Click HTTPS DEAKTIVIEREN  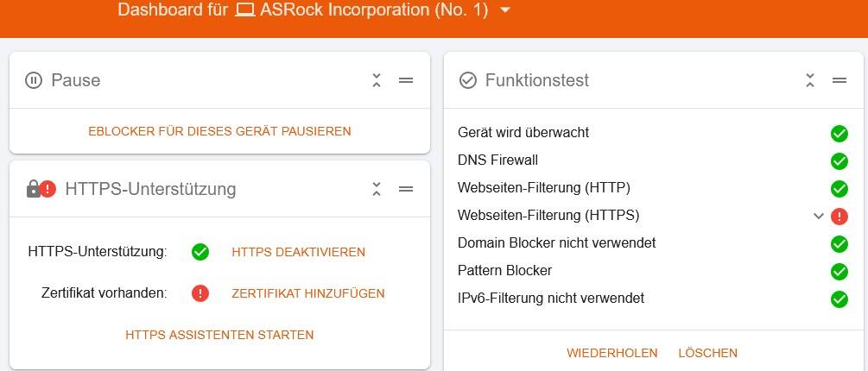point(298,252)
